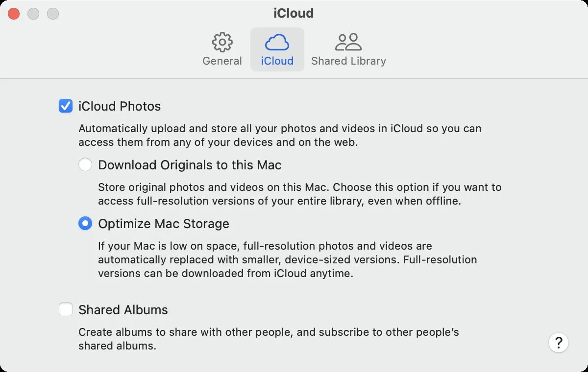This screenshot has width=588, height=372.
Task: Click the Shared Library silhouettes icon
Action: (x=348, y=42)
